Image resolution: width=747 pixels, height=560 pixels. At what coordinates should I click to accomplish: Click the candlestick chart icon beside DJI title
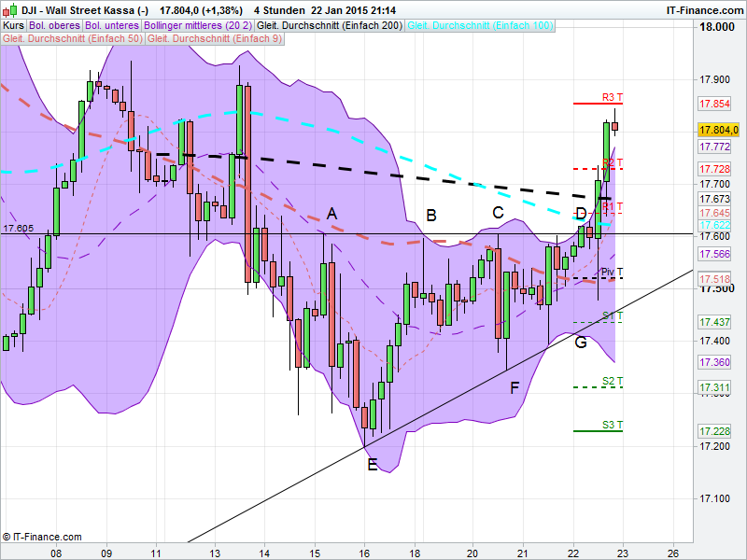(x=10, y=10)
